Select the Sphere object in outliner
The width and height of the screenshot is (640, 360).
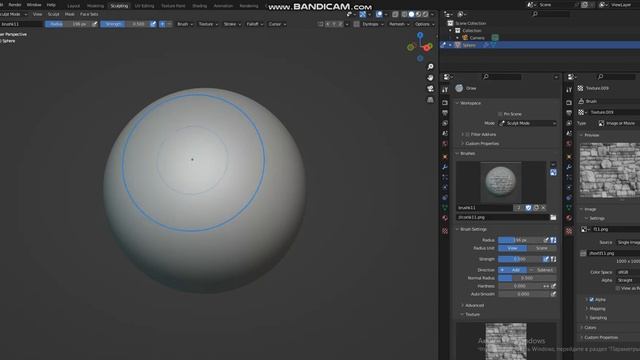469,45
